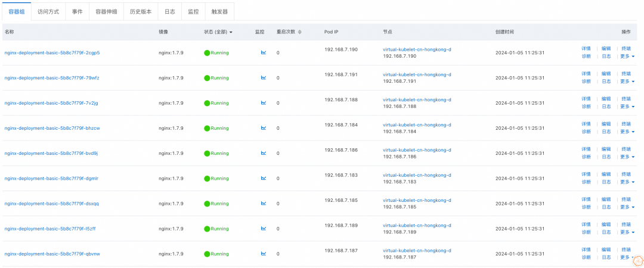Click monitoring chart icon for pod dsxqq

coord(264,203)
